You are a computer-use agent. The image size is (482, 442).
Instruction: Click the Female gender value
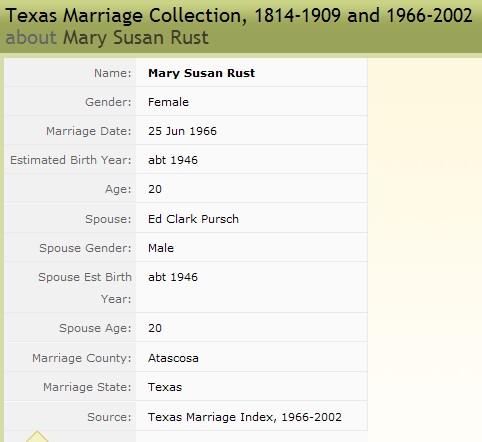point(168,102)
